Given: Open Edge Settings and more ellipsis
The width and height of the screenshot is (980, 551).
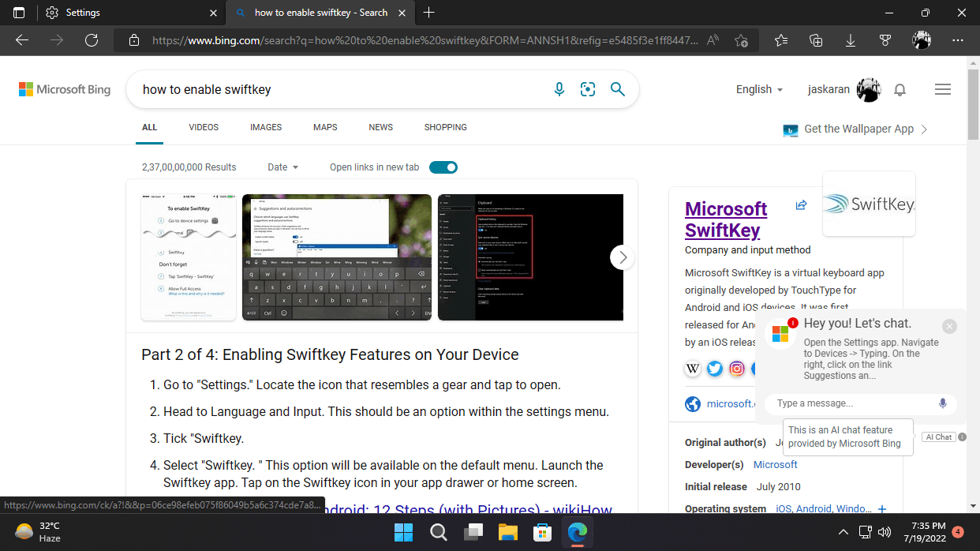Looking at the screenshot, I should 958,40.
